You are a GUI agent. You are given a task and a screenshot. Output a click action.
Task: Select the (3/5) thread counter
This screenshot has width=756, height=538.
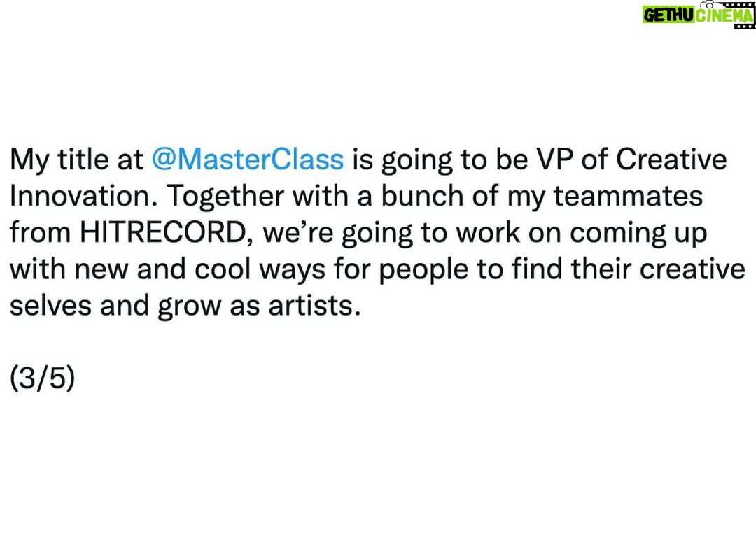tap(43, 378)
